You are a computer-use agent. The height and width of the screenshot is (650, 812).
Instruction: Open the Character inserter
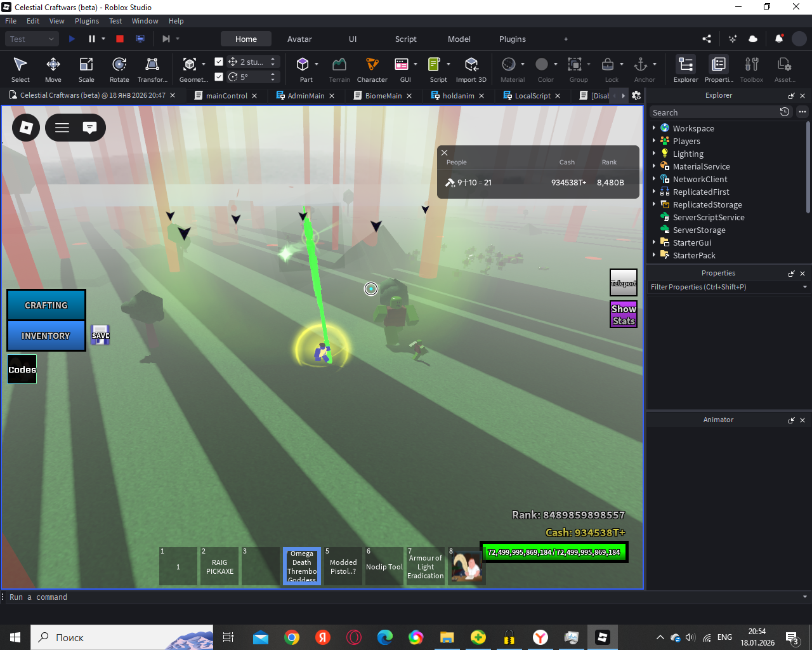coord(372,70)
